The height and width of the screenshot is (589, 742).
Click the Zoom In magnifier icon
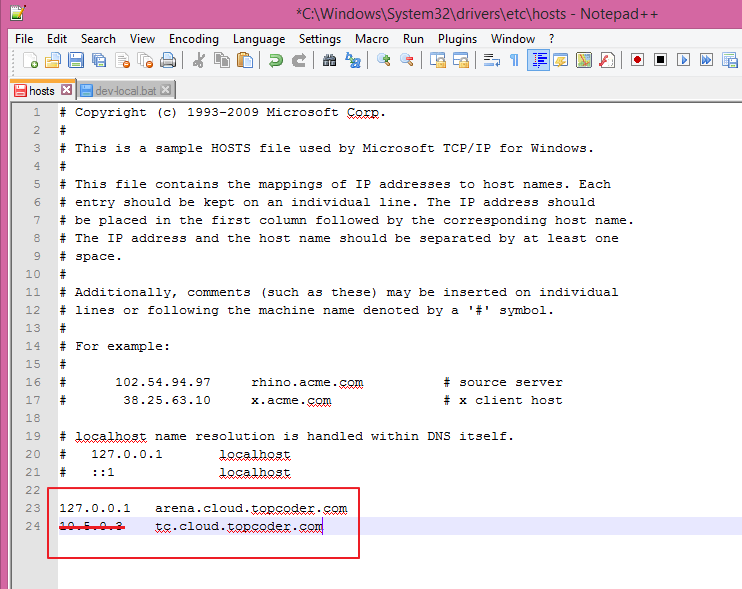[x=384, y=60]
